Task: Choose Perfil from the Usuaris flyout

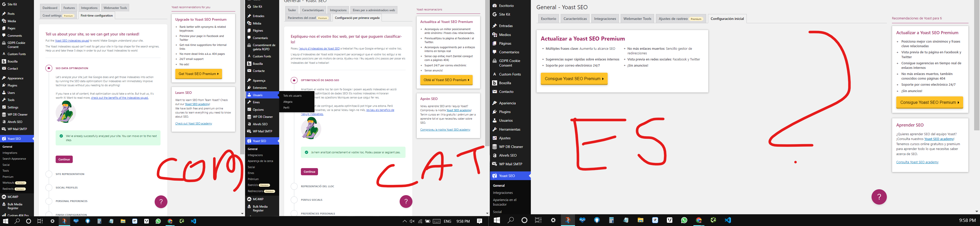Action: (x=286, y=108)
